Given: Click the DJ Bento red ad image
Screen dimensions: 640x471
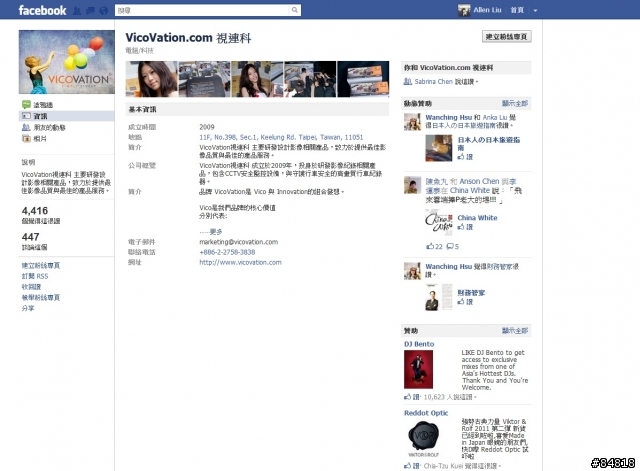Looking at the screenshot, I should [418, 369].
